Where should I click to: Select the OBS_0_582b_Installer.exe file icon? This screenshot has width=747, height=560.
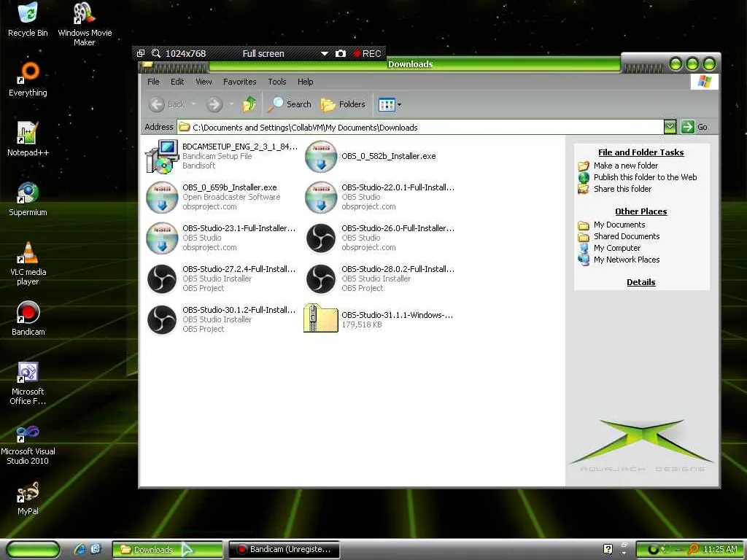pyautogui.click(x=321, y=156)
